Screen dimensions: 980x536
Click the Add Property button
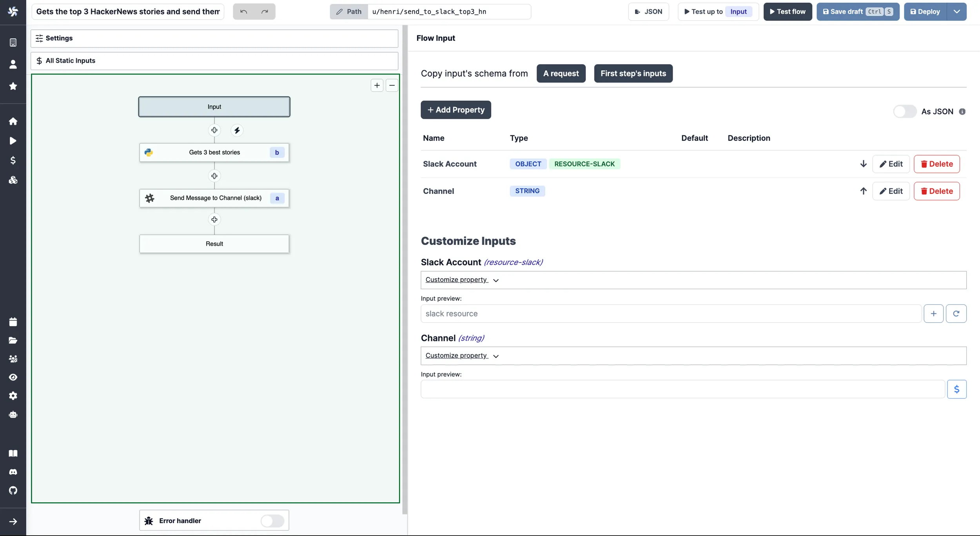point(456,110)
